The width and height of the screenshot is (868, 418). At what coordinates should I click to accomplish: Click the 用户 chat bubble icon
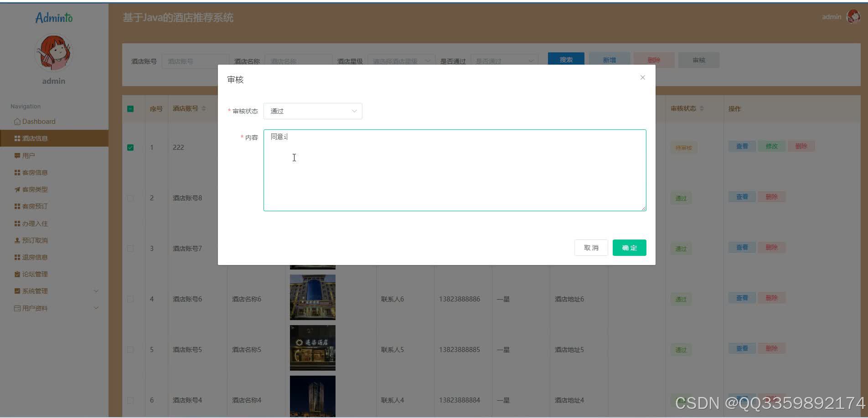(x=17, y=156)
